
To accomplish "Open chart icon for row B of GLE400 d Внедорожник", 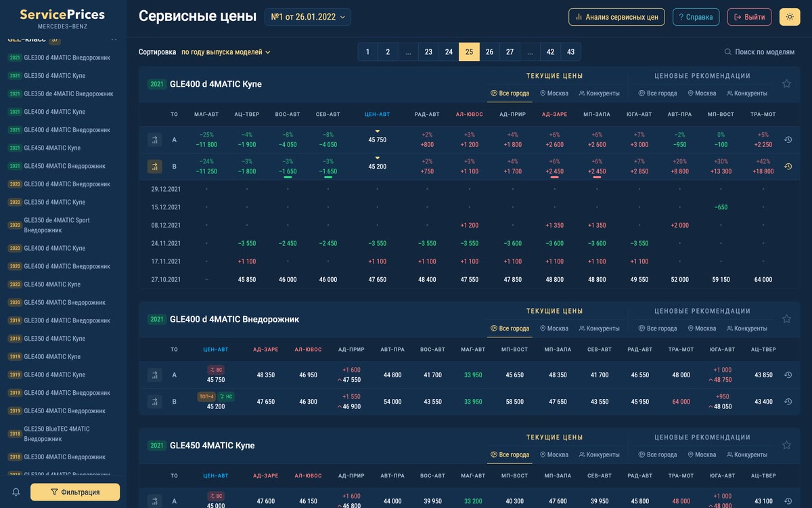I will (x=155, y=402).
